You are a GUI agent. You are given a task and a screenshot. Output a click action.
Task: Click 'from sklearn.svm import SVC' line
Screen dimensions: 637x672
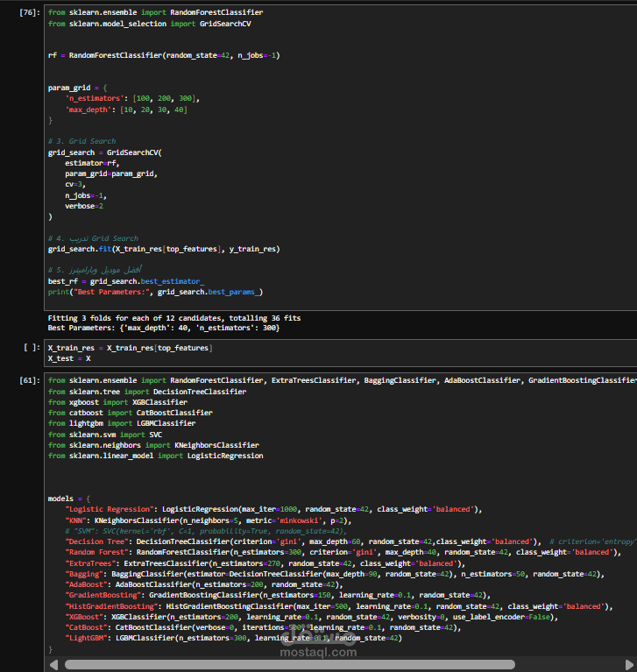tap(105, 435)
